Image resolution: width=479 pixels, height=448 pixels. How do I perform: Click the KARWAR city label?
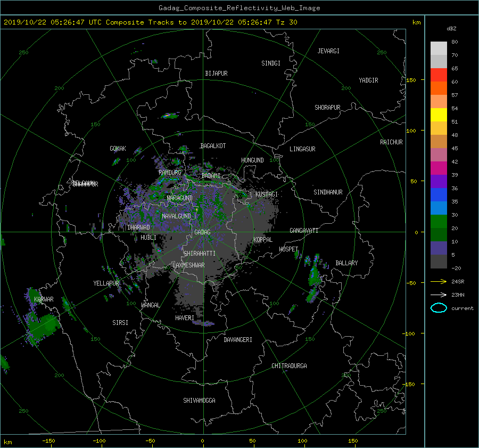44,299
